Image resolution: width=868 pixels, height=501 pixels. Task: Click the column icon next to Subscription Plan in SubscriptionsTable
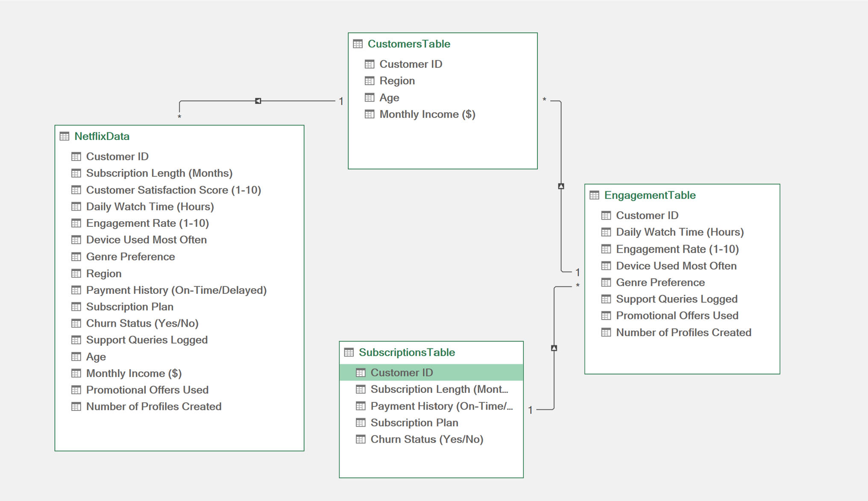click(x=361, y=422)
